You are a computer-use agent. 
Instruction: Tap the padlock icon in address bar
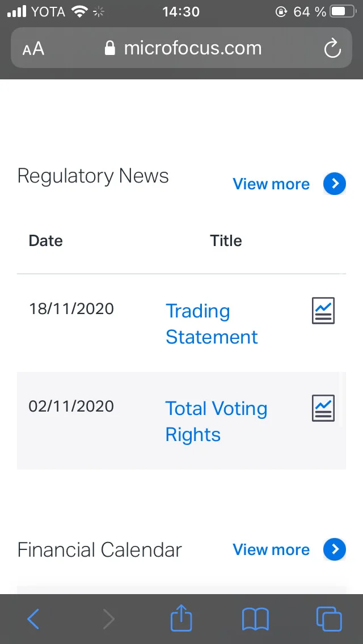point(110,48)
